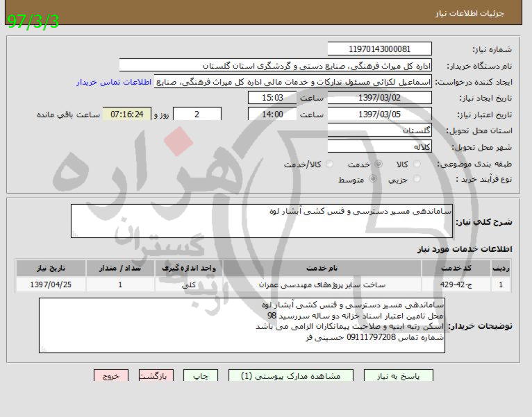Click مشاهده مدارک پیوستی (1) button
The width and height of the screenshot is (532, 417).
tap(291, 376)
